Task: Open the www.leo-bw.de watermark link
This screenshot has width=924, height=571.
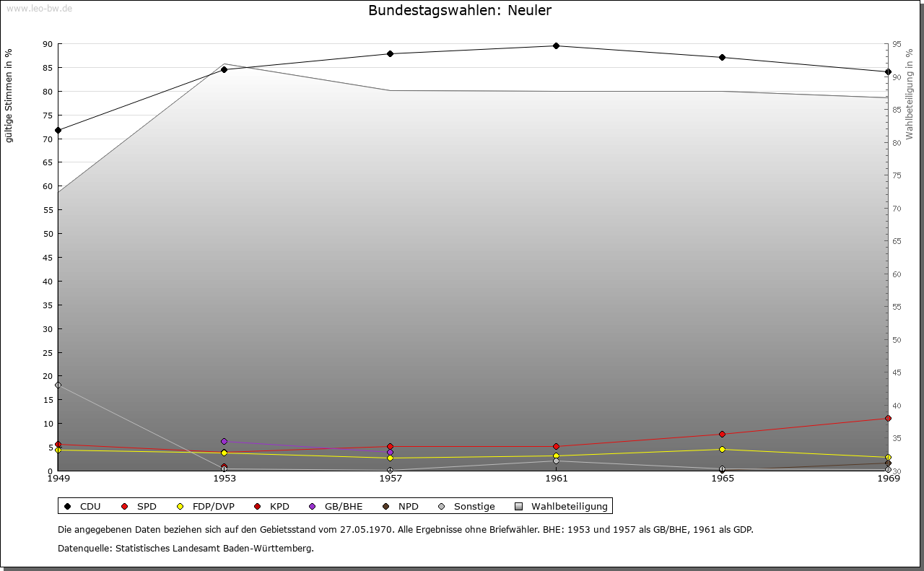Action: (x=38, y=8)
